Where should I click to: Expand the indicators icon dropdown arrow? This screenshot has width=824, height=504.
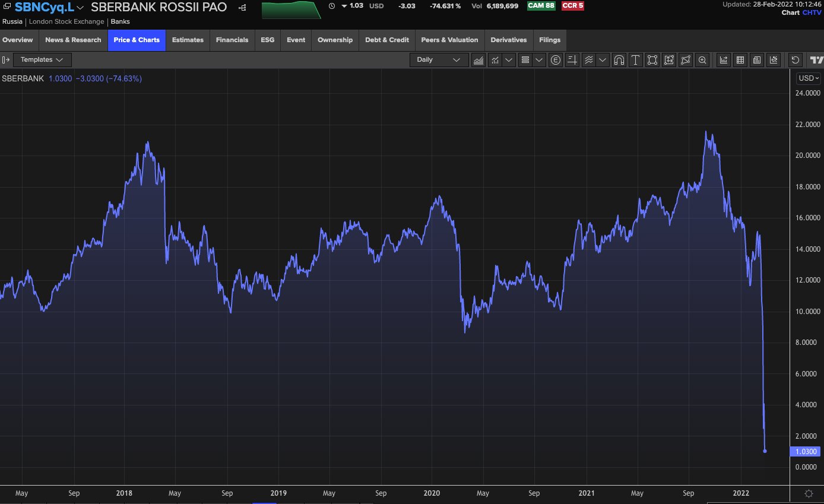coord(509,60)
